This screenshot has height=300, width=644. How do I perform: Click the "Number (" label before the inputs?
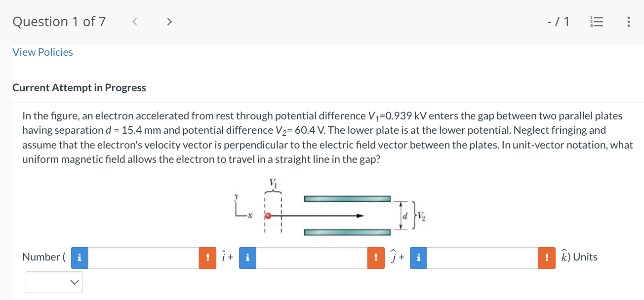pos(44,257)
